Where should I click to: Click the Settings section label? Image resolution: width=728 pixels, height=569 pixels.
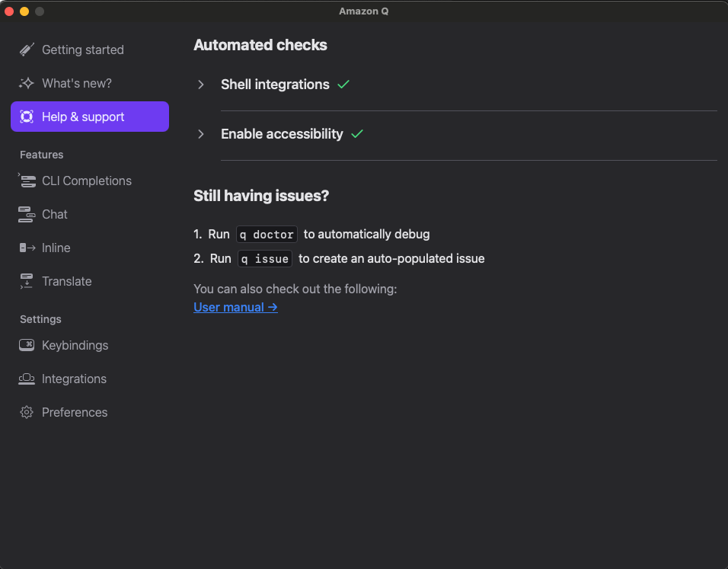coord(40,319)
